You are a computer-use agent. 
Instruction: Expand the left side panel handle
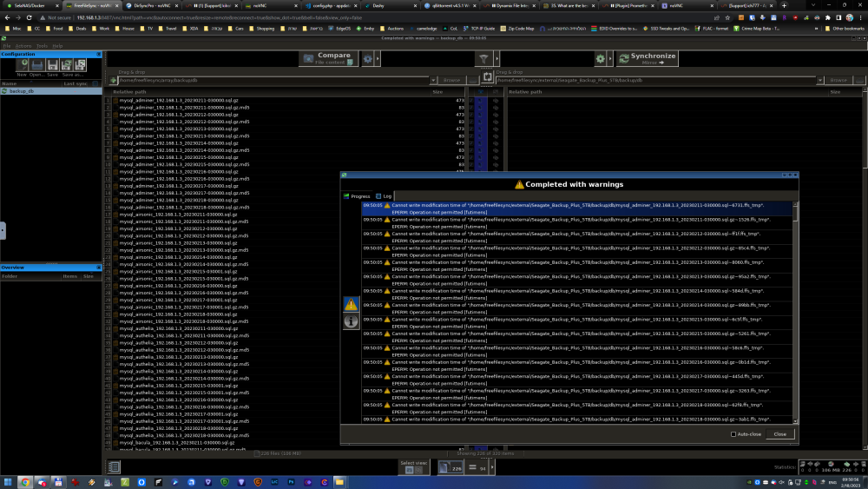[3, 230]
